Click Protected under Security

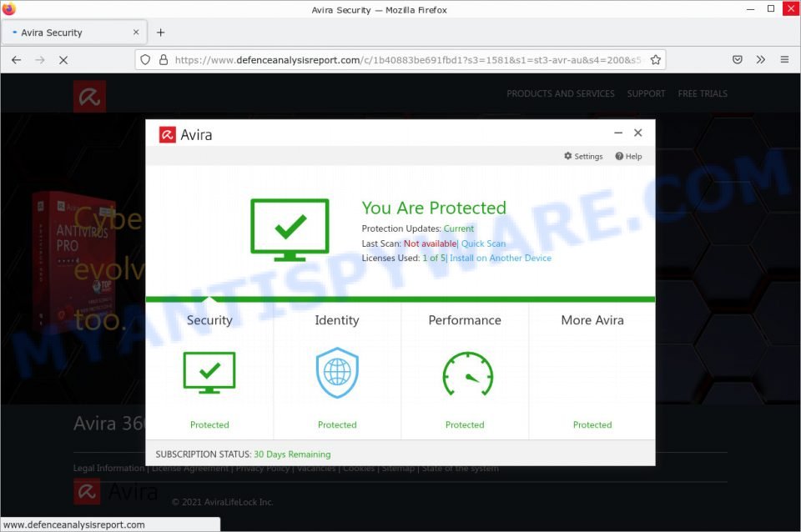tap(209, 424)
